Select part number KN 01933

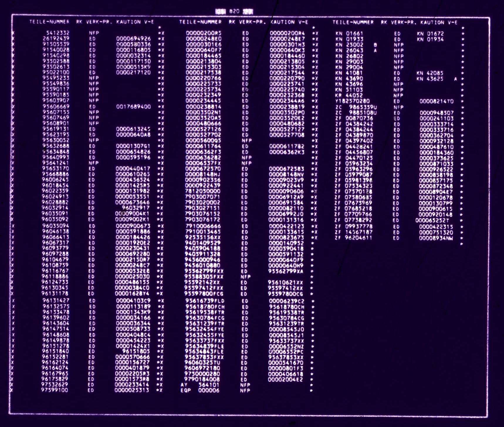[349, 39]
